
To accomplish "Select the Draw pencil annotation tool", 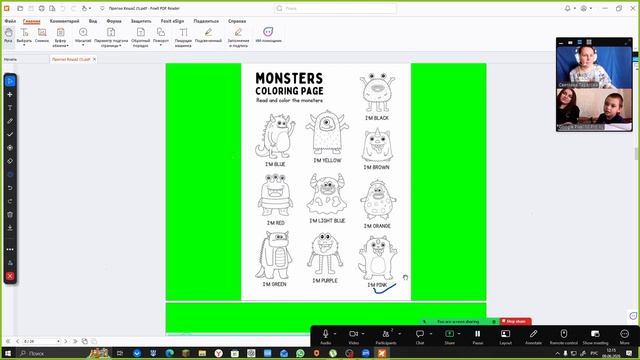I will 10,121.
